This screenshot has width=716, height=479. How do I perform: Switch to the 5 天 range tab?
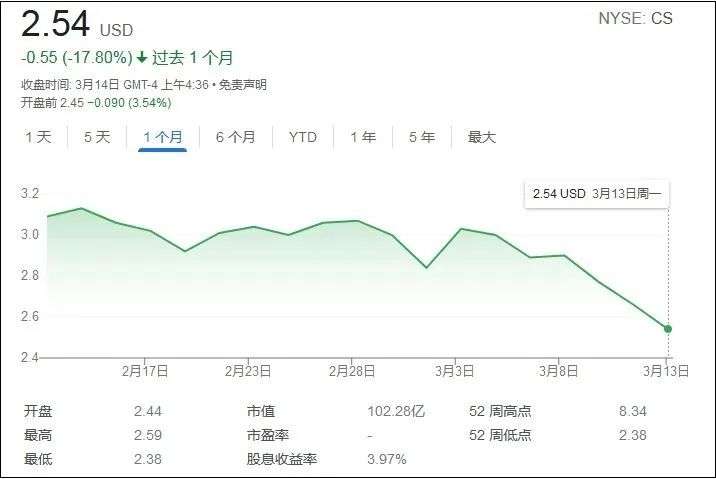pyautogui.click(x=97, y=137)
